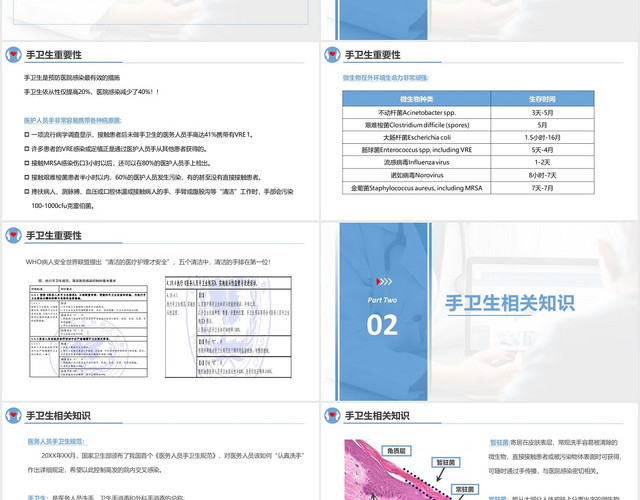640x500 pixels.
Task: Click the paragraph beginning 20XX年XX月
Action: click(x=173, y=456)
